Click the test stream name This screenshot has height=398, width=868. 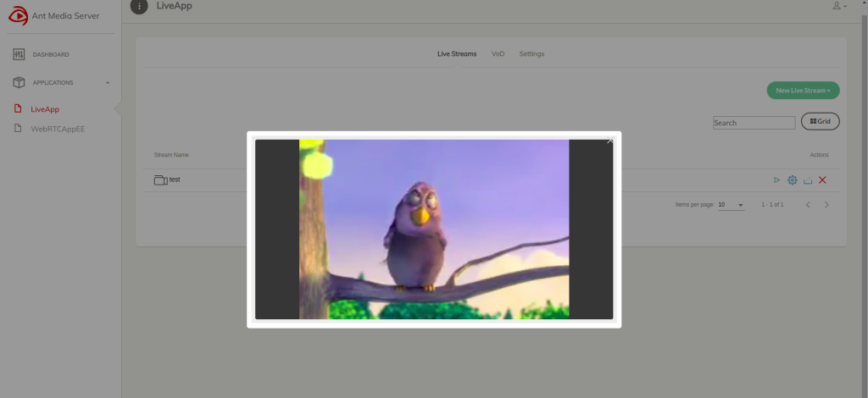[x=175, y=180]
